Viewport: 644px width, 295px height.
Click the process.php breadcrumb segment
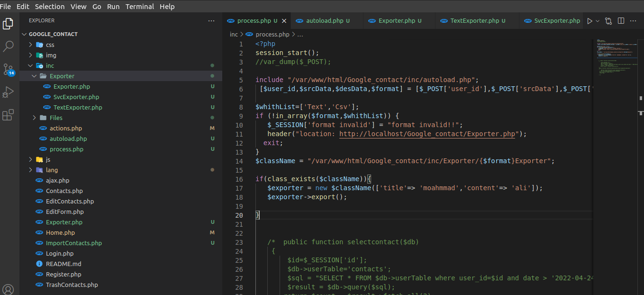[x=268, y=35]
